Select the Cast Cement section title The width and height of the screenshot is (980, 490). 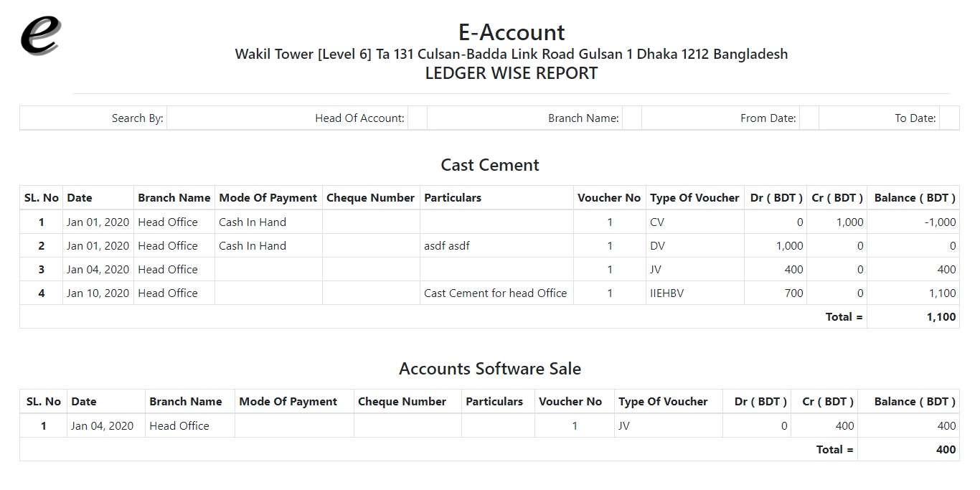click(x=489, y=165)
